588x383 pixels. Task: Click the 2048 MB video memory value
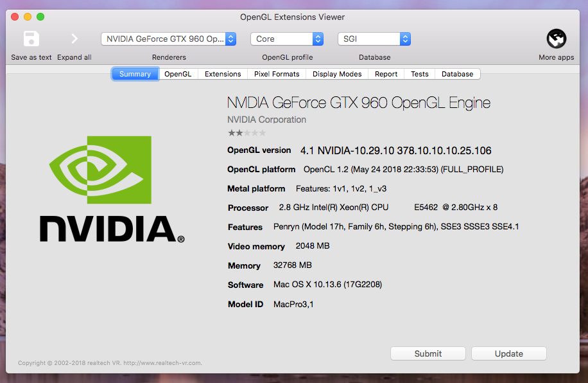tap(313, 246)
